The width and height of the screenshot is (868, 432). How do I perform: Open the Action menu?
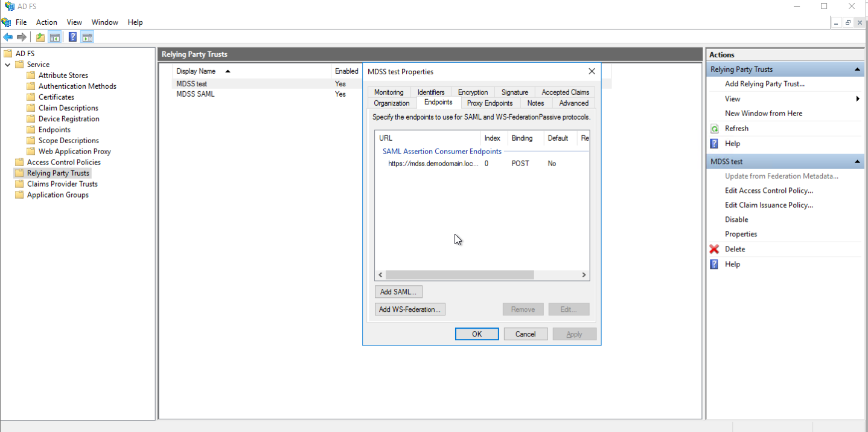[x=46, y=22]
